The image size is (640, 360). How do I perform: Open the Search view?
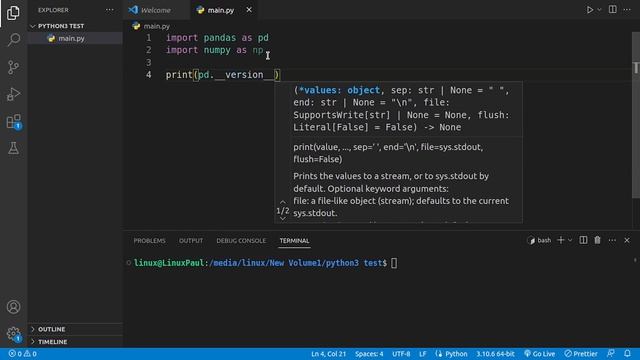pyautogui.click(x=13, y=40)
